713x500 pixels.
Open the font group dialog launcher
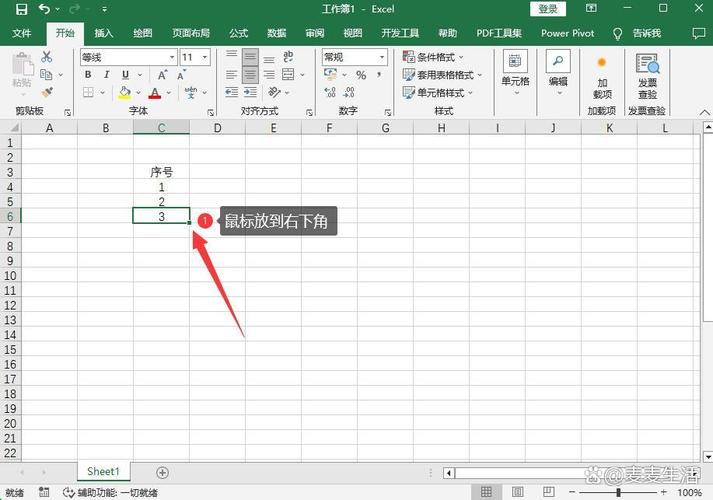211,112
